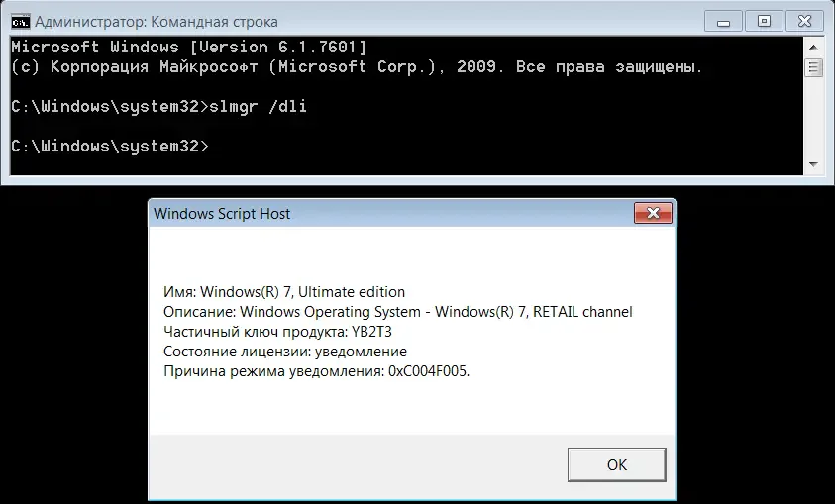Click the Windows Script Host title bar
835x504 pixels.
pyautogui.click(x=391, y=214)
